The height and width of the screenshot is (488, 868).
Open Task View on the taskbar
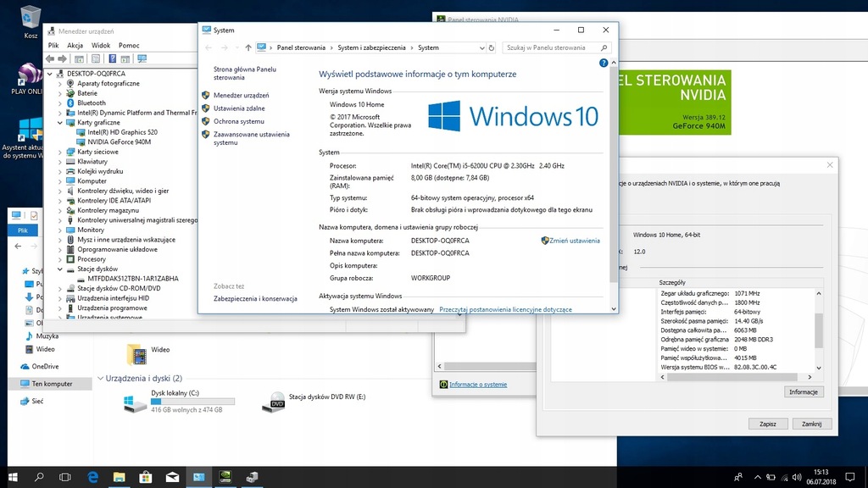64,477
